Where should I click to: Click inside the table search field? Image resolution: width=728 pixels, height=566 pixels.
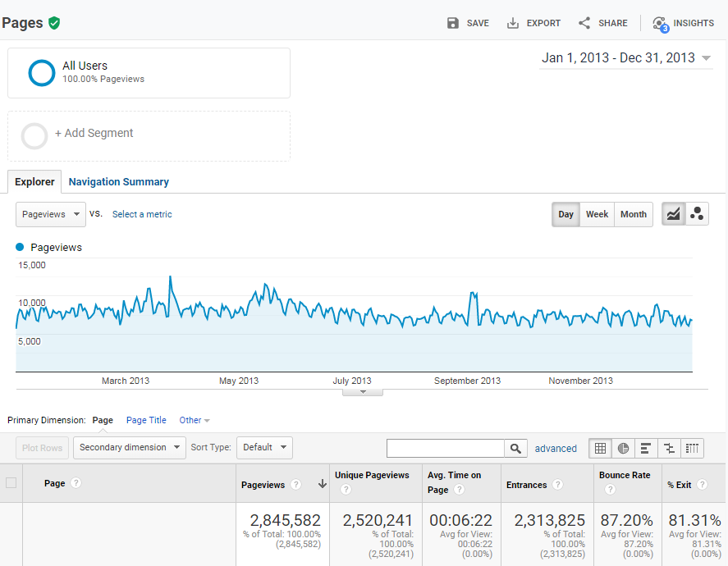click(445, 448)
